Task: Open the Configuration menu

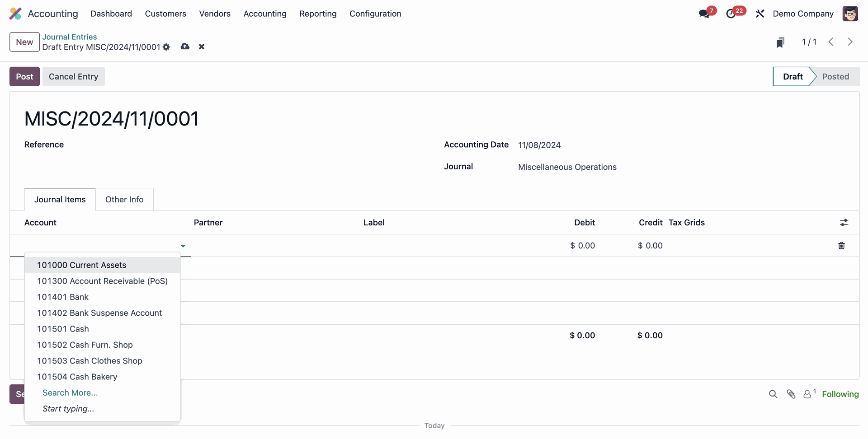Action: click(x=375, y=14)
